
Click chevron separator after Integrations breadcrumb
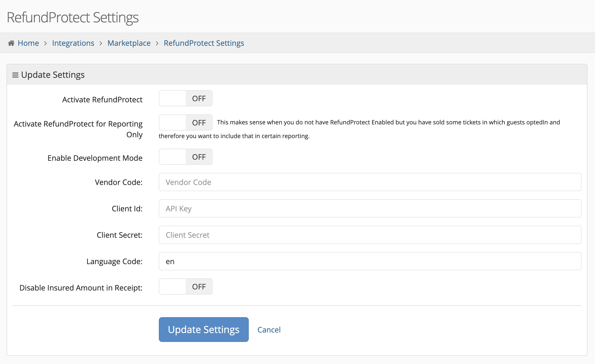(x=101, y=43)
